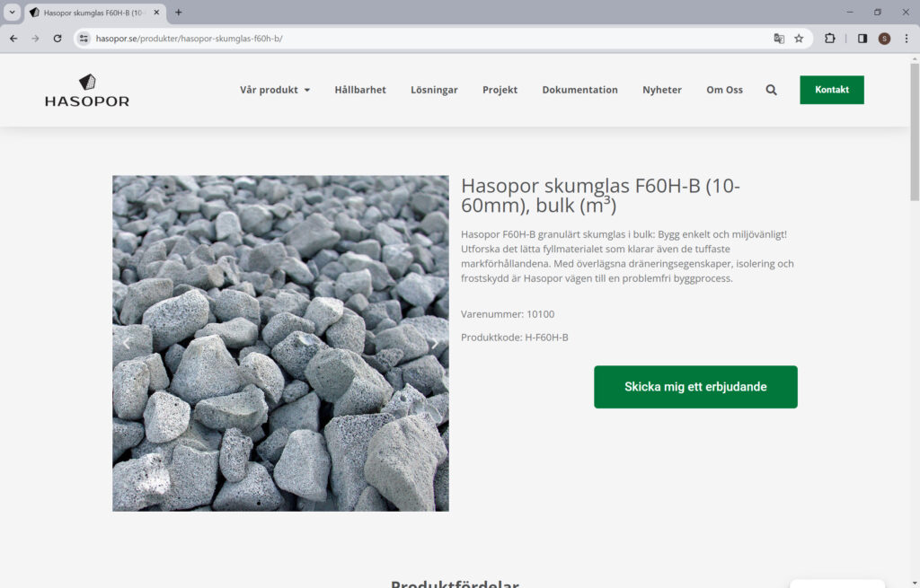Open site information icon in address bar

[84, 39]
